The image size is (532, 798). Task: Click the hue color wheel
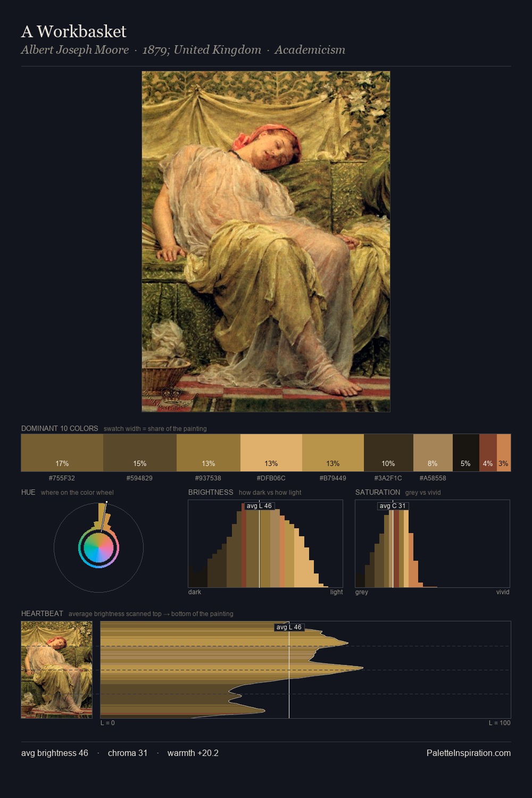coord(98,547)
